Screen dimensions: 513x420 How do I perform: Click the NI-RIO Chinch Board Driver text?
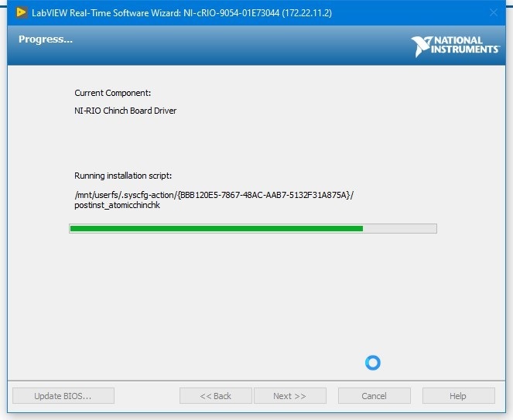[x=125, y=111]
